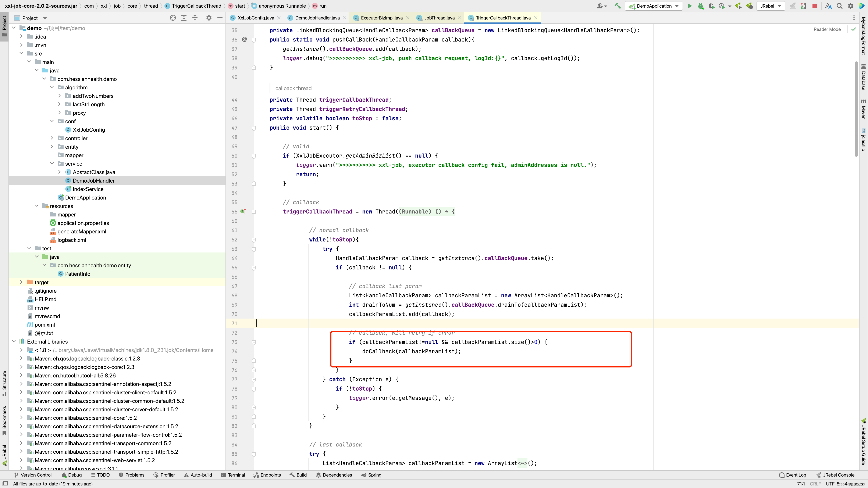
Task: Expand all nodes in the Project panel
Action: pos(184,18)
